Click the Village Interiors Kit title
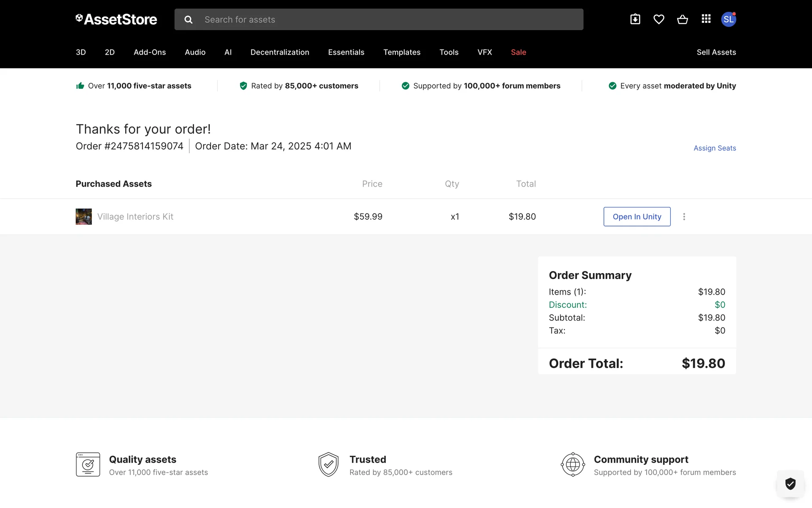Image resolution: width=812 pixels, height=508 pixels. tap(135, 217)
